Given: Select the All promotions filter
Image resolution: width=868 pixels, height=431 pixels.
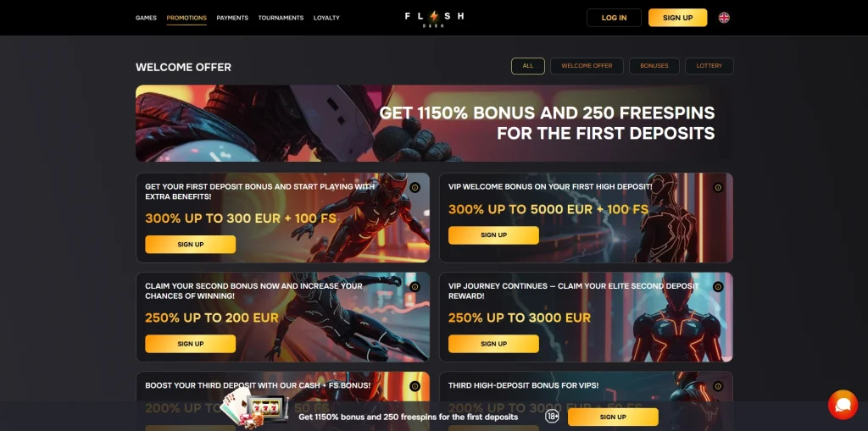Looking at the screenshot, I should pos(527,66).
